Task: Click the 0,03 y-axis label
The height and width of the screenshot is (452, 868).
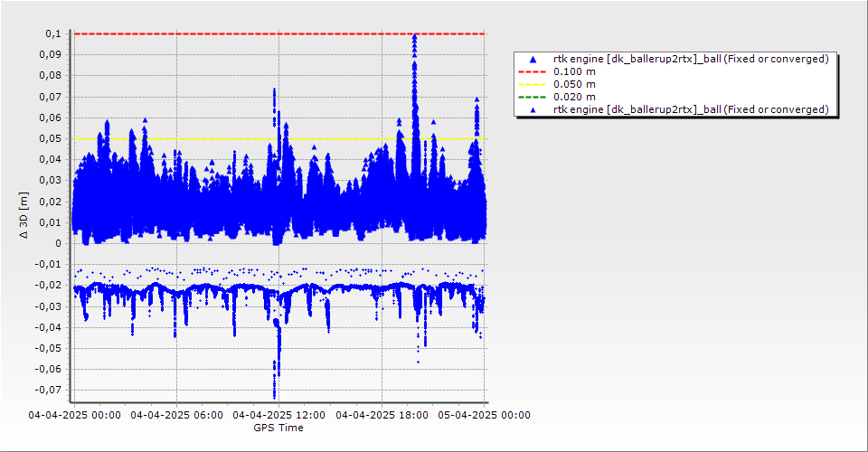Action: pyautogui.click(x=51, y=181)
